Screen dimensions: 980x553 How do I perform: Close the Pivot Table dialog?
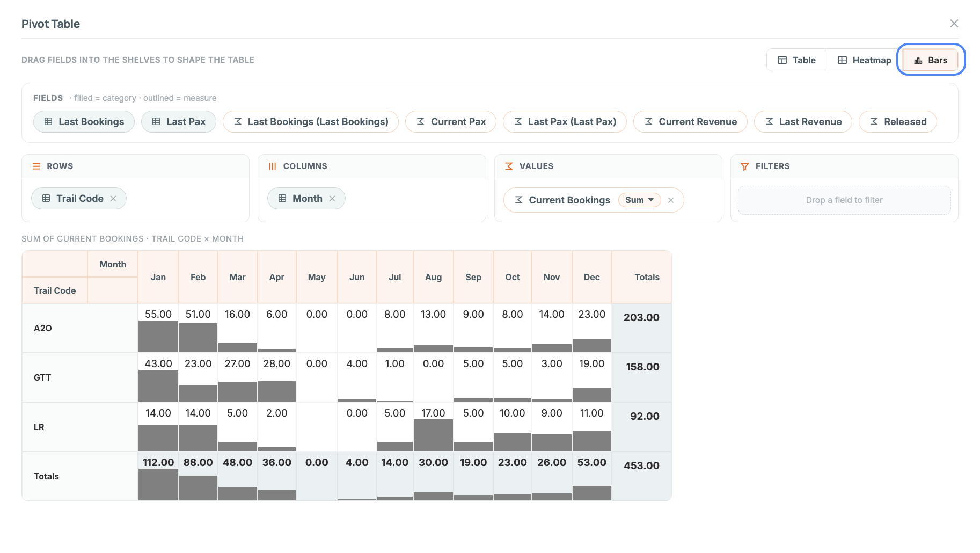coord(954,24)
